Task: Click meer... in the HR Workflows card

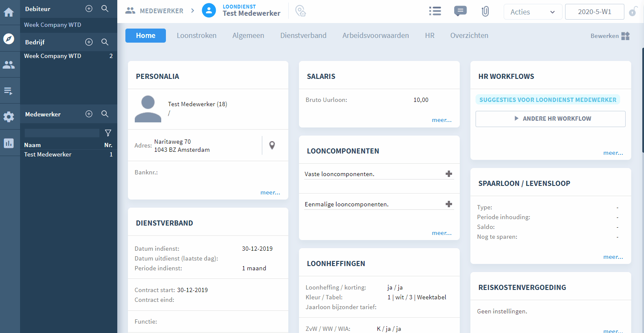Action: click(613, 153)
